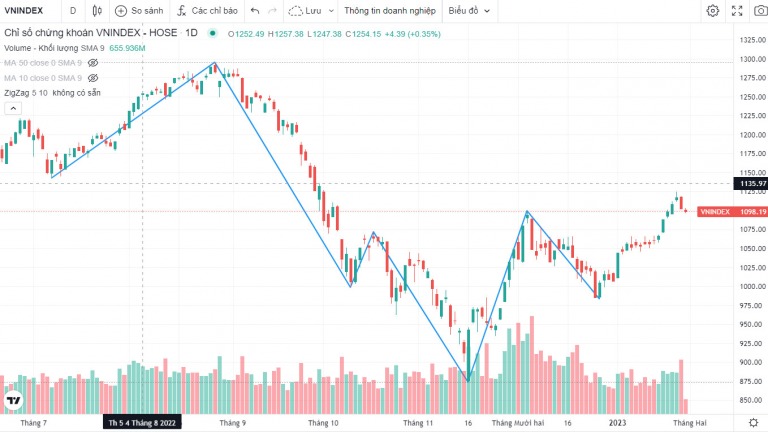Image resolution: width=768 pixels, height=432 pixels.
Task: Redo the last chart action
Action: coord(272,10)
